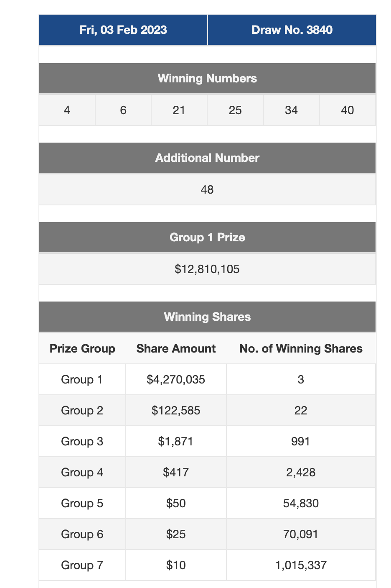
Task: Click the Winning Shares heading
Action: pyautogui.click(x=207, y=317)
